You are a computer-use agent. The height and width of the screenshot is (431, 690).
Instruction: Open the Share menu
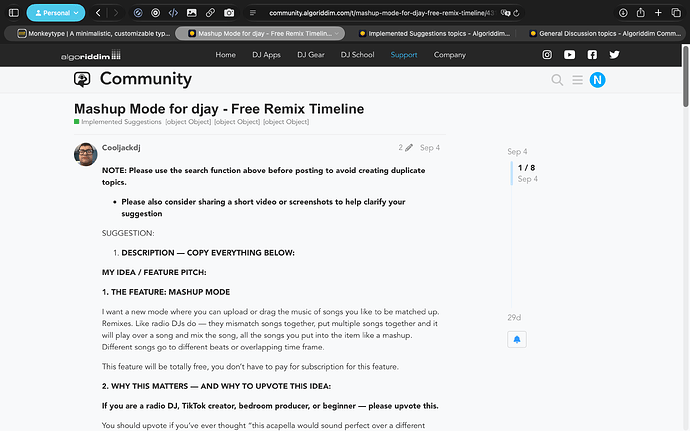coord(640,13)
